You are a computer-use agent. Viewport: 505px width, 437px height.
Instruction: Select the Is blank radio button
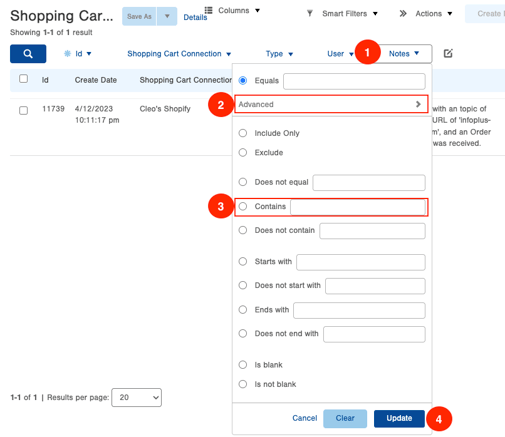pos(243,365)
